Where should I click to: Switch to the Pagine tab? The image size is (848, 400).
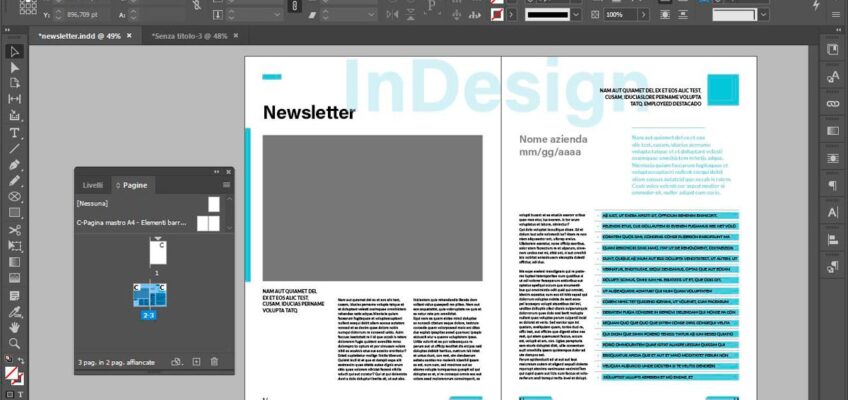tap(132, 185)
